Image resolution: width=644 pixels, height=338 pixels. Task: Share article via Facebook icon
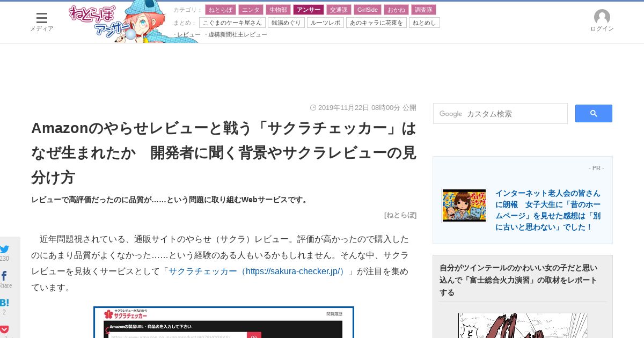[x=4, y=276]
